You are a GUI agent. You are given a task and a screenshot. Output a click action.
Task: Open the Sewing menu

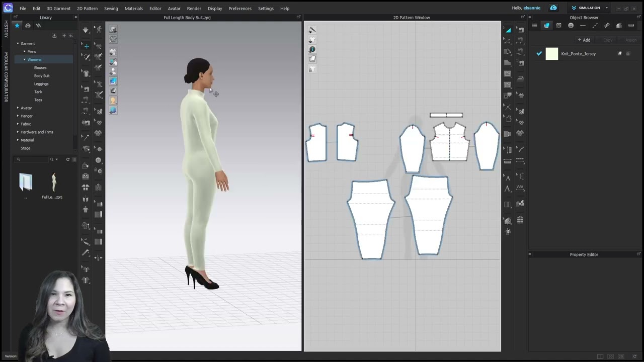click(111, 9)
